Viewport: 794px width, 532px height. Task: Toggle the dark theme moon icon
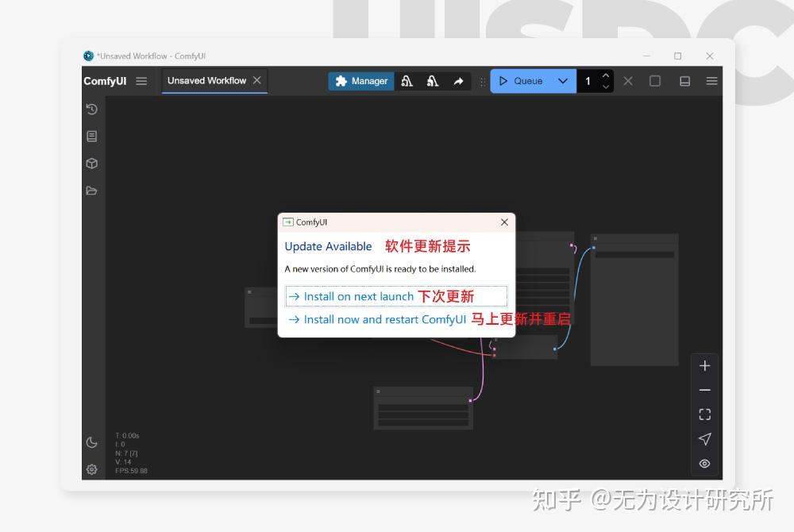[91, 444]
